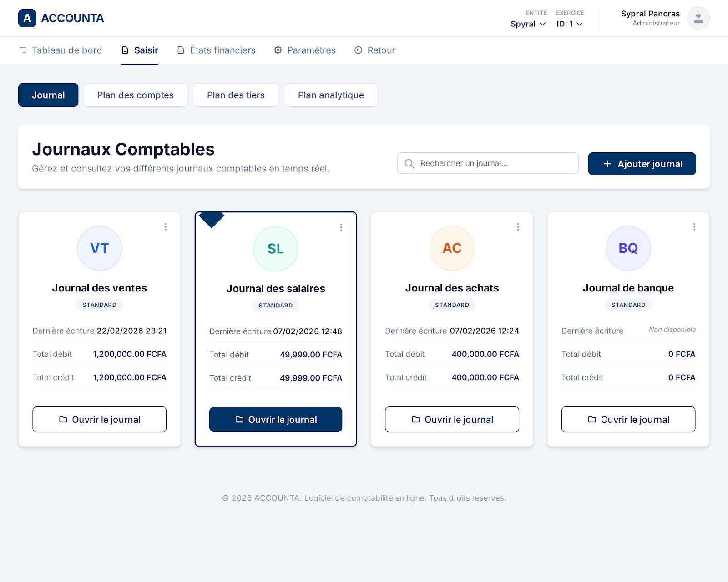Click the Rechercher un journal search field
728x582 pixels.
487,163
